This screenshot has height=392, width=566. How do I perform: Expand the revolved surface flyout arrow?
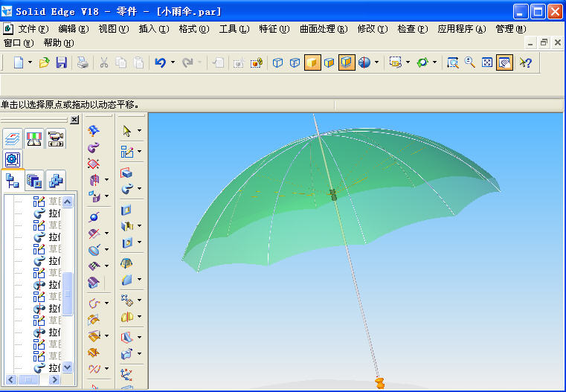pos(106,179)
